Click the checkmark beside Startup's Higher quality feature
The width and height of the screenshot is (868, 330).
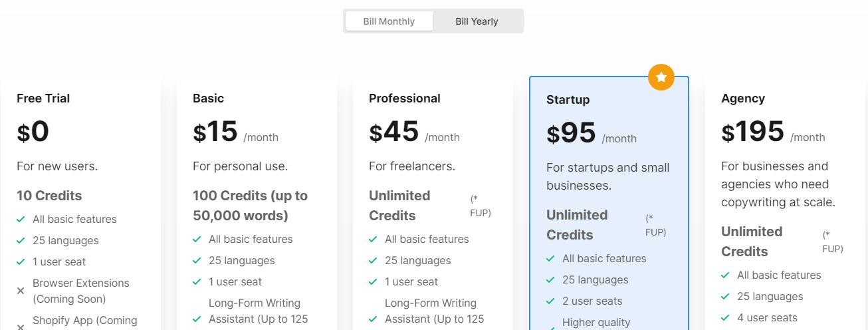point(550,327)
